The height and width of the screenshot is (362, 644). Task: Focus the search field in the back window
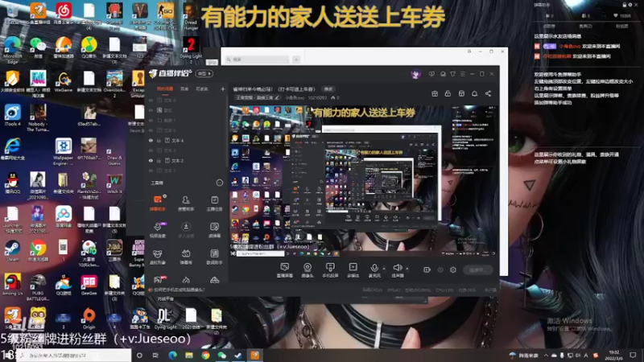(x=257, y=60)
